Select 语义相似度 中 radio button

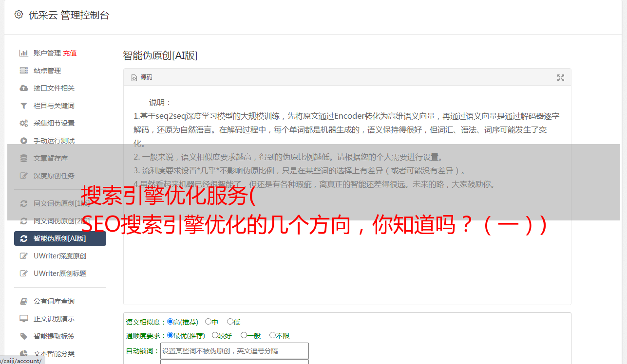point(208,322)
